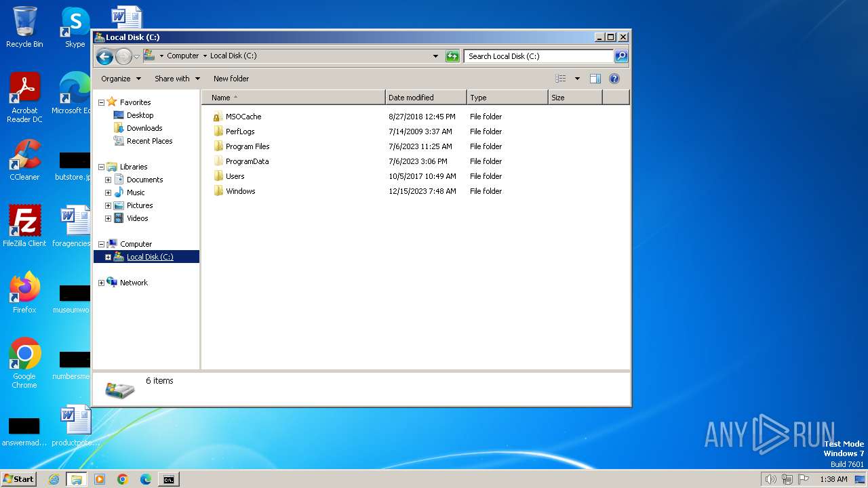Click the volume speaker tray icon
Screen dimensions: 868x488
770,479
